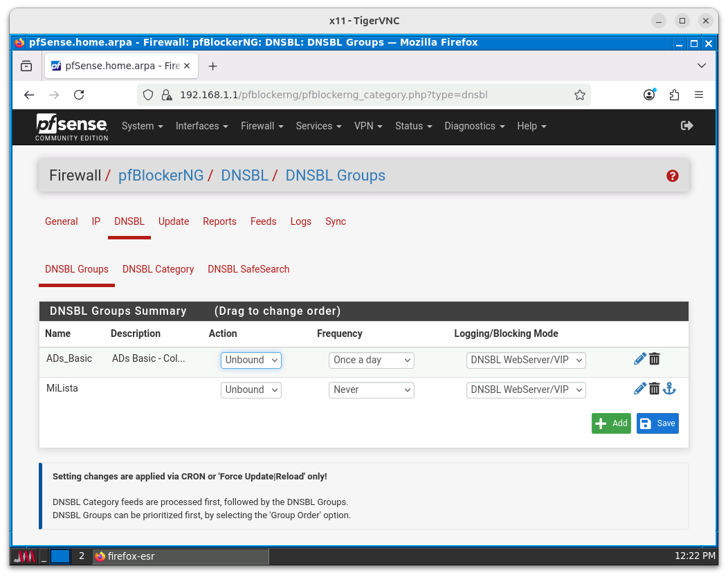This screenshot has width=728, height=577.
Task: Go back to the previous page
Action: pos(29,95)
